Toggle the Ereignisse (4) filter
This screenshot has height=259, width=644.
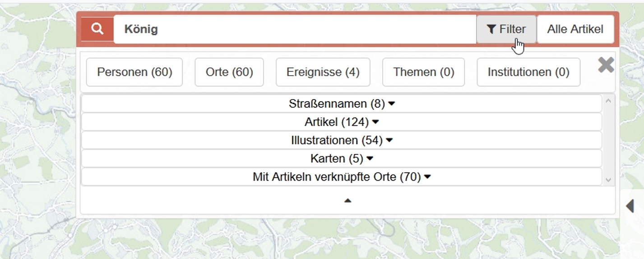point(323,72)
